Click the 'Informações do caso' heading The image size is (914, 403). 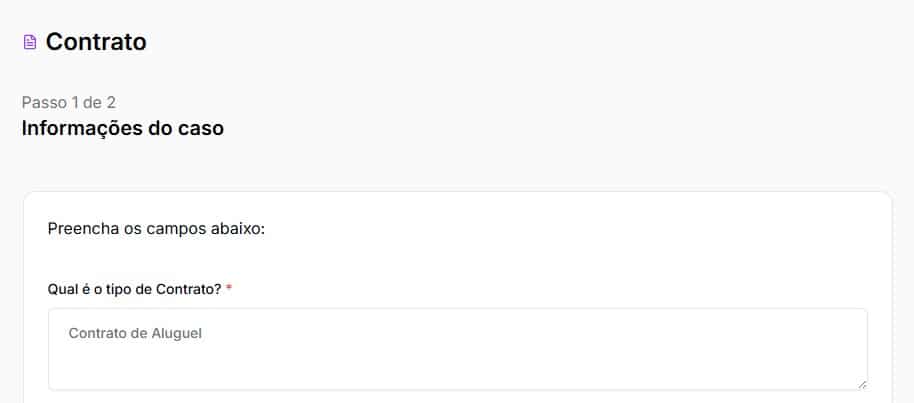click(122, 128)
